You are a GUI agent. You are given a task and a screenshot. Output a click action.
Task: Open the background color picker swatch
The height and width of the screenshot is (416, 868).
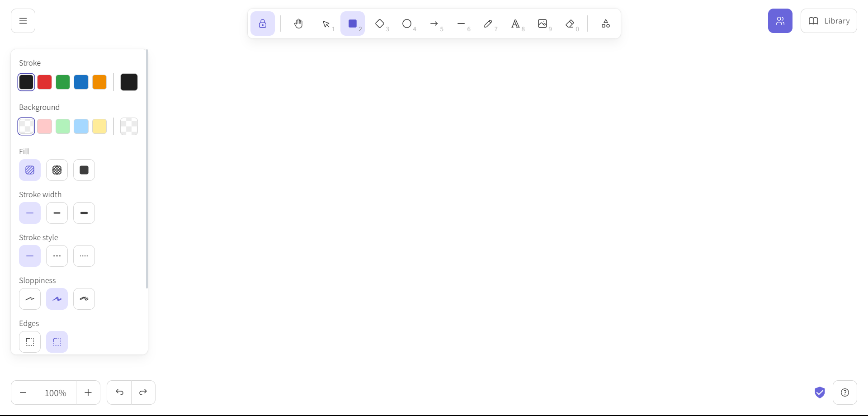129,126
